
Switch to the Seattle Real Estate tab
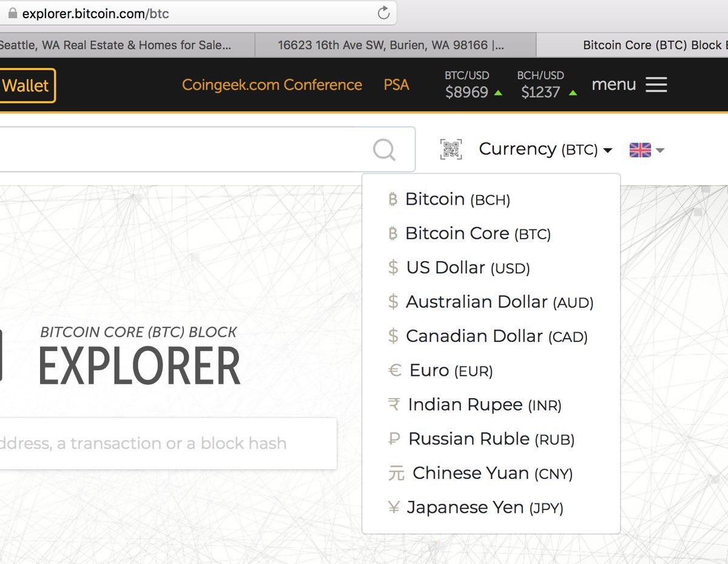click(126, 45)
